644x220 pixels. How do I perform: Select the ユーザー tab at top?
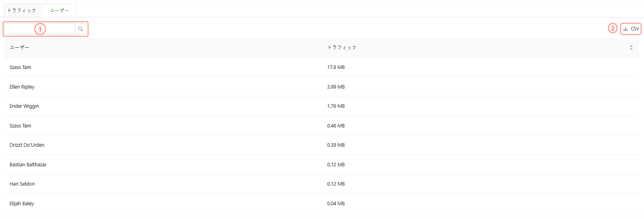[x=59, y=10]
